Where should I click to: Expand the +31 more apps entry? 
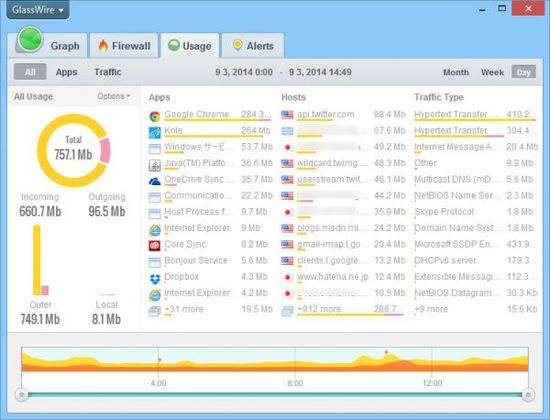[x=184, y=309]
